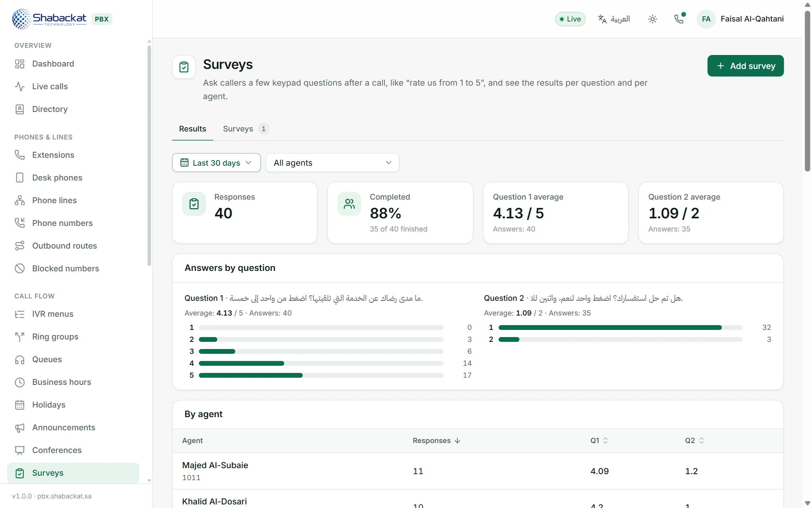Screen dimensions: 812x508
Task: Click Majed Al-Subaie Q2 value 1.2
Action: 691,471
